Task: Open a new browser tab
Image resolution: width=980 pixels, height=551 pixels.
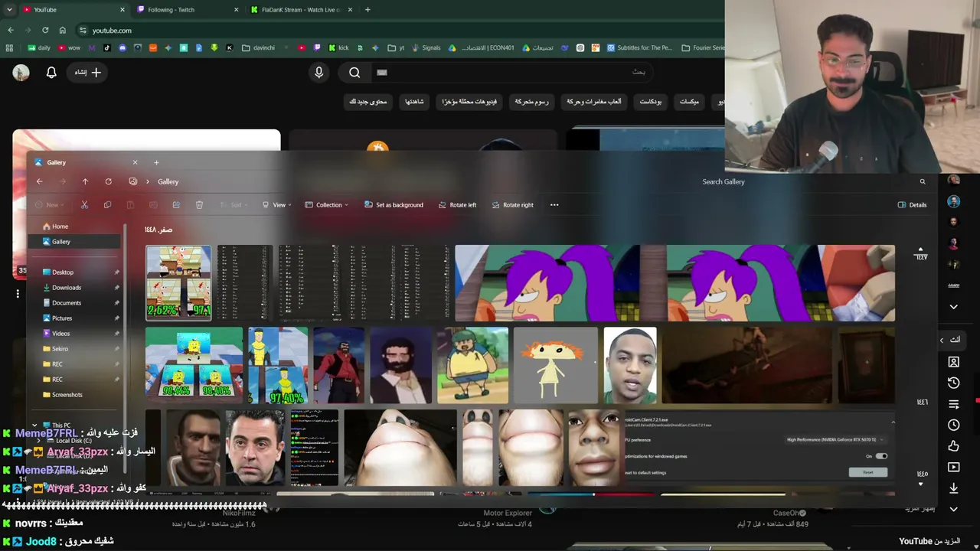Action: [x=367, y=10]
